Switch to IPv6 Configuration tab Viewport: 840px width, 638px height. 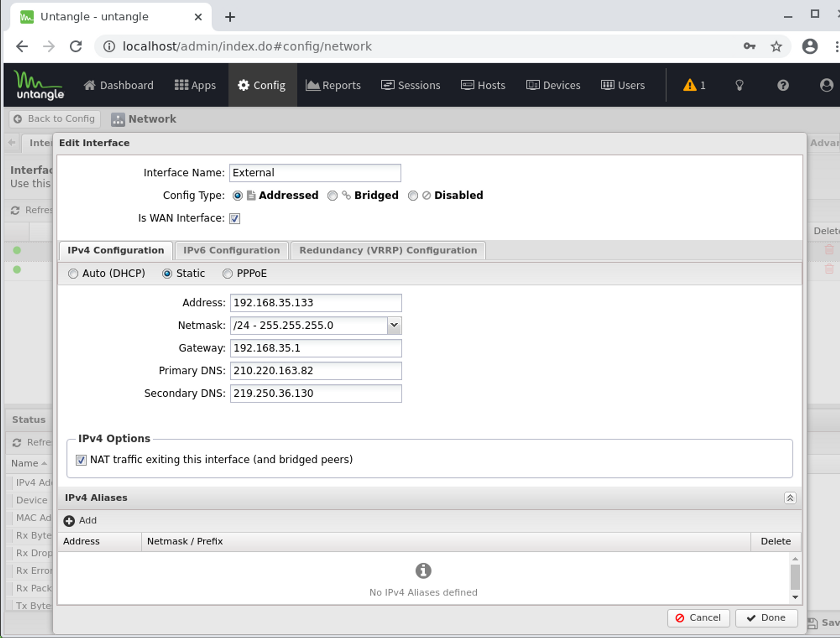pos(231,251)
